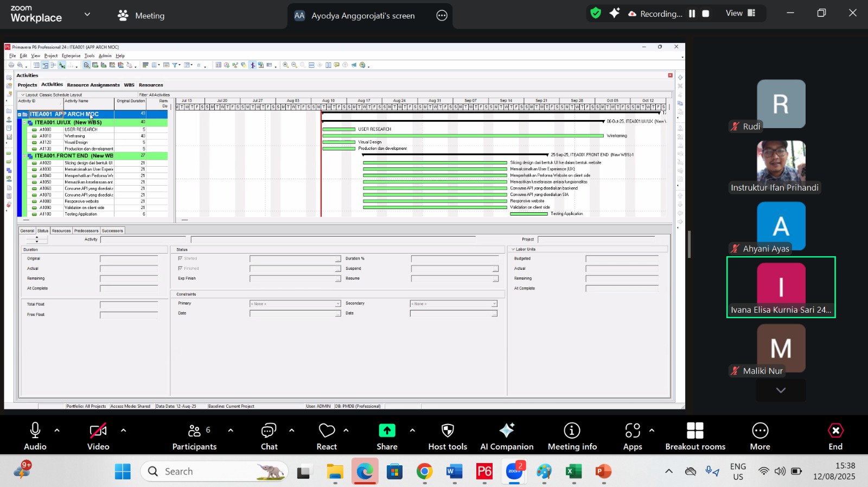
Task: Switch to the Meeting tab
Action: 142,16
